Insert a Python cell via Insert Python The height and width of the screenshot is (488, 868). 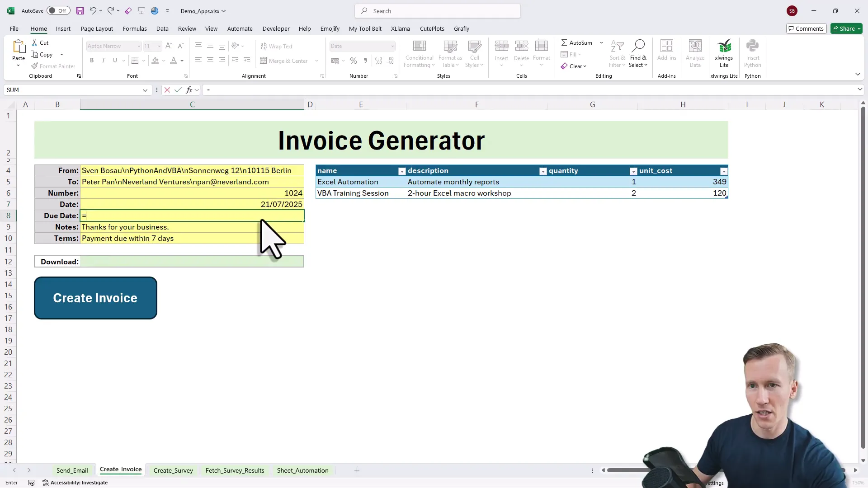(752, 53)
